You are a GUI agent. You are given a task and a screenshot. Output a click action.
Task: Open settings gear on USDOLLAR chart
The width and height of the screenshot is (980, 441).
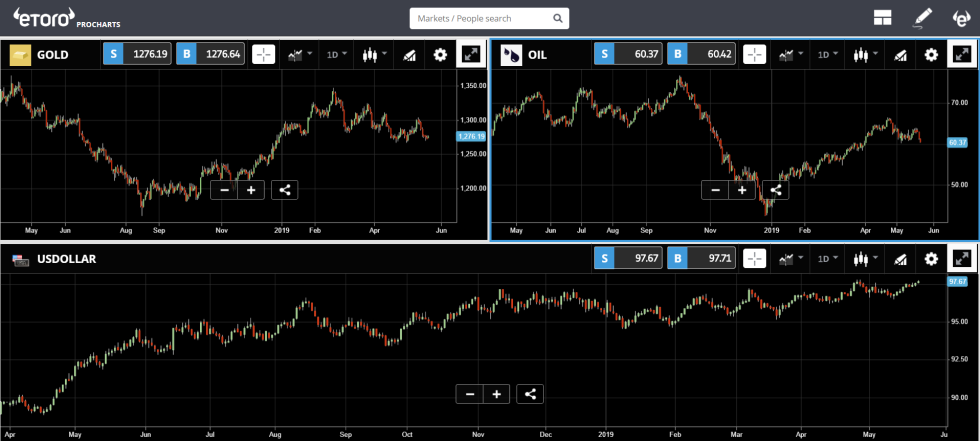pos(931,259)
